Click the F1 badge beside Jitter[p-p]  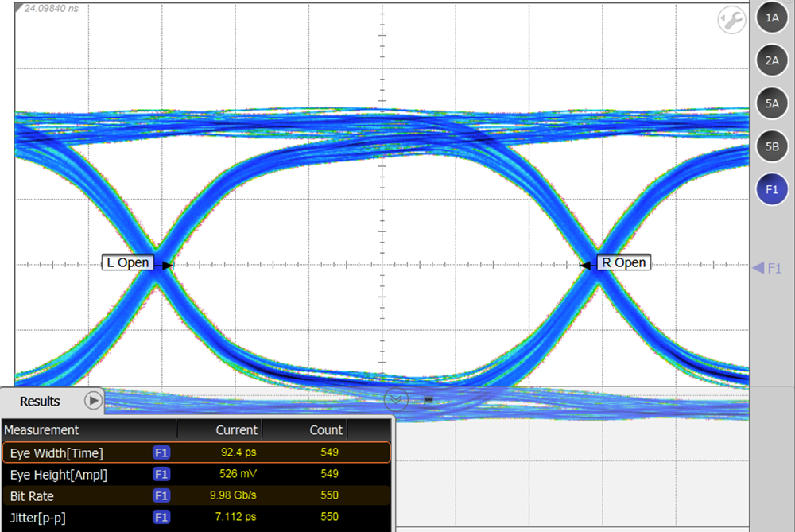point(161,517)
